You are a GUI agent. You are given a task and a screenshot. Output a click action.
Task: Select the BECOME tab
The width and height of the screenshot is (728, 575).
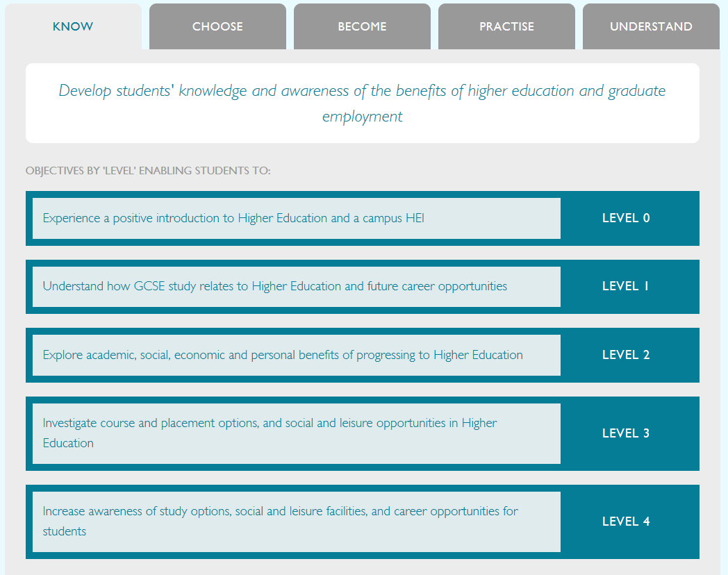(x=362, y=26)
